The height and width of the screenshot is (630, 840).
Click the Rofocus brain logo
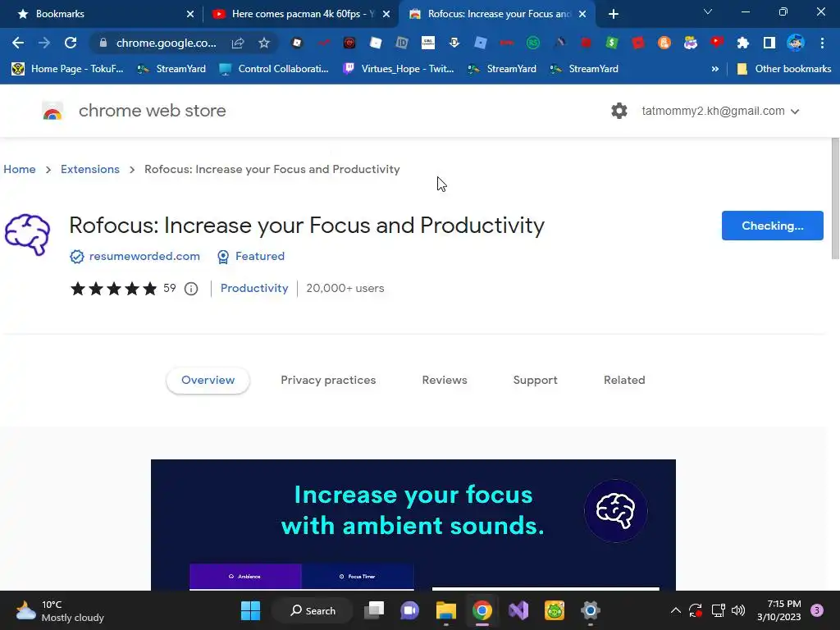tap(27, 235)
